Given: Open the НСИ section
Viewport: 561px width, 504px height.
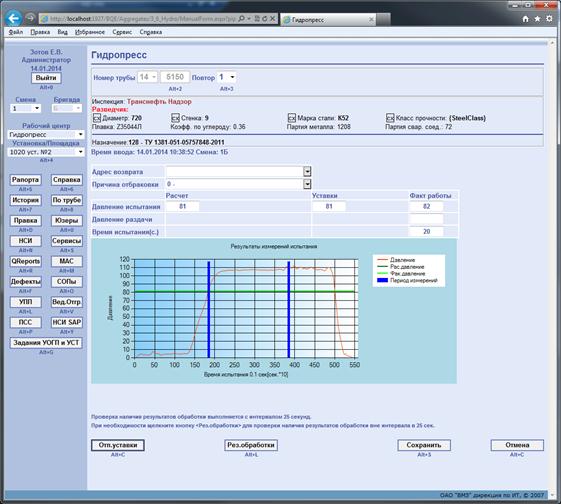Looking at the screenshot, I should coord(25,241).
